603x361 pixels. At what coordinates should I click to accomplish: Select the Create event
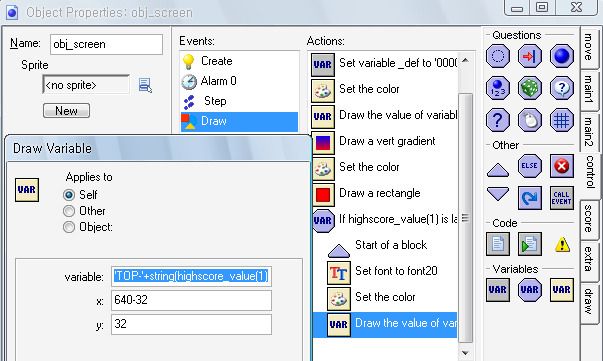coord(239,61)
